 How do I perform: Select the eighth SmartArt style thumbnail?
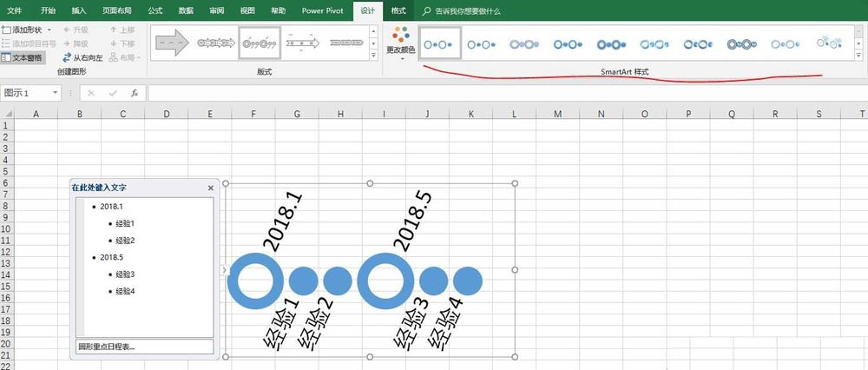(742, 43)
